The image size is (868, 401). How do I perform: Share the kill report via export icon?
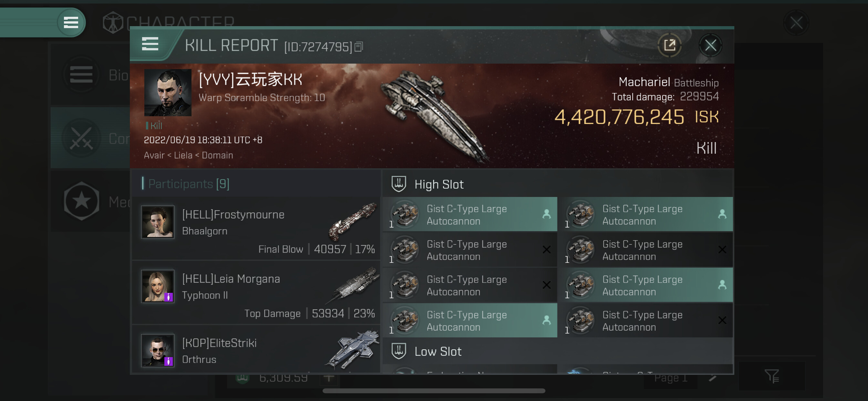coord(669,45)
